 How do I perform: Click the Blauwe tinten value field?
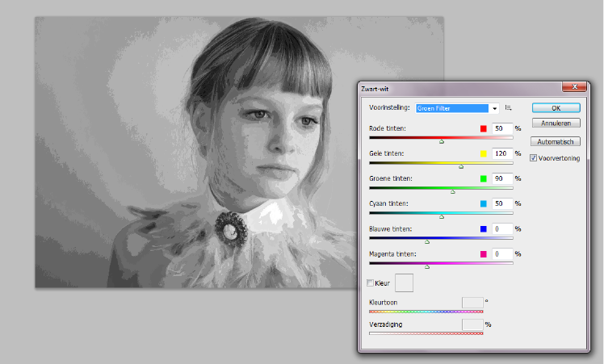tap(502, 228)
